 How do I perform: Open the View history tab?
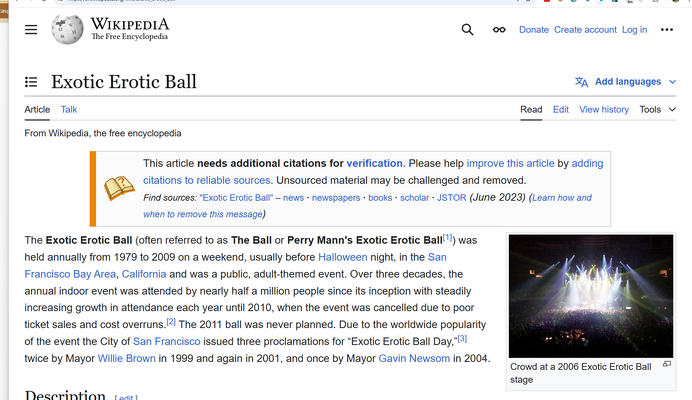(x=604, y=109)
